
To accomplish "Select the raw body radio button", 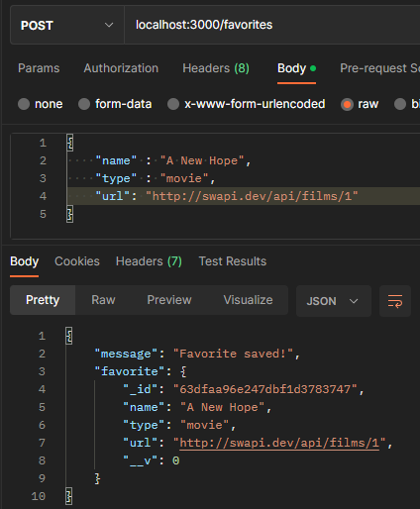I will [347, 104].
